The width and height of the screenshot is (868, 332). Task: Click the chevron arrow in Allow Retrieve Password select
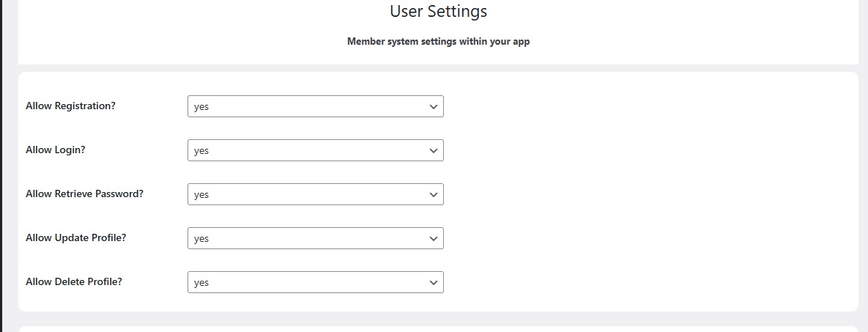(434, 194)
